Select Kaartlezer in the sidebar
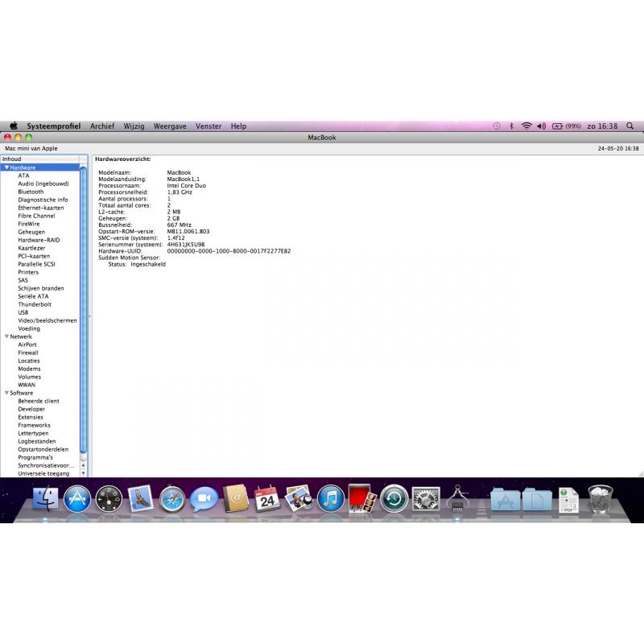Viewport: 644px width, 644px height. [31, 248]
